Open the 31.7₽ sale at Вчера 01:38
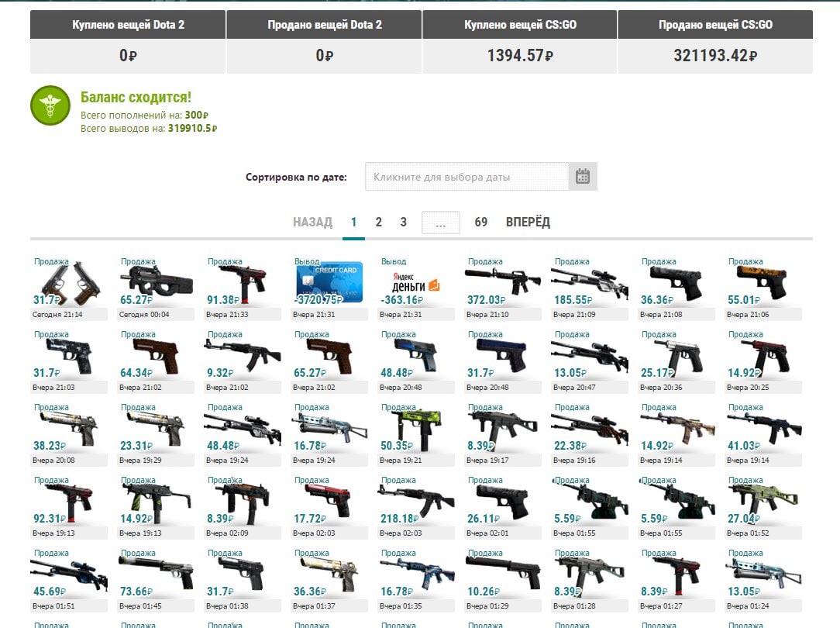840x628 pixels. point(243,580)
